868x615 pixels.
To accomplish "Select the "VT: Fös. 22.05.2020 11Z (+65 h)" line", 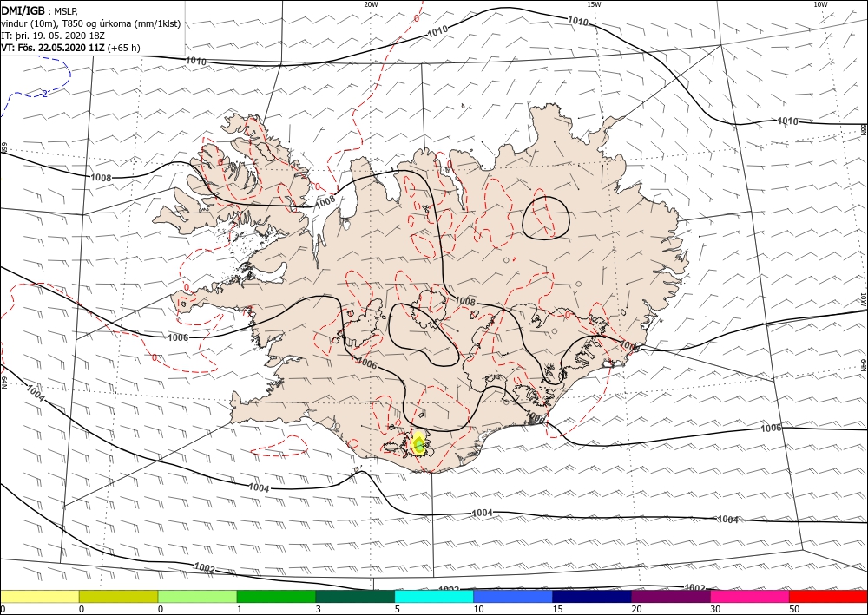I will pos(70,48).
